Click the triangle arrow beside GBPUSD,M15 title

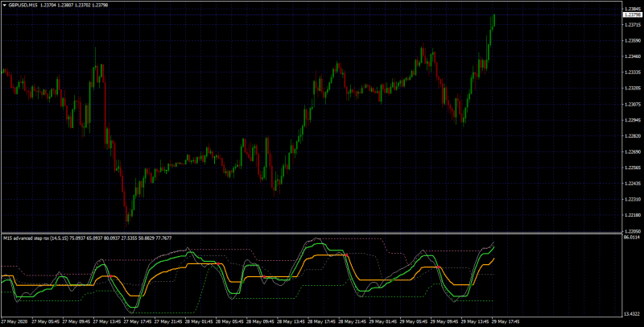5,6
